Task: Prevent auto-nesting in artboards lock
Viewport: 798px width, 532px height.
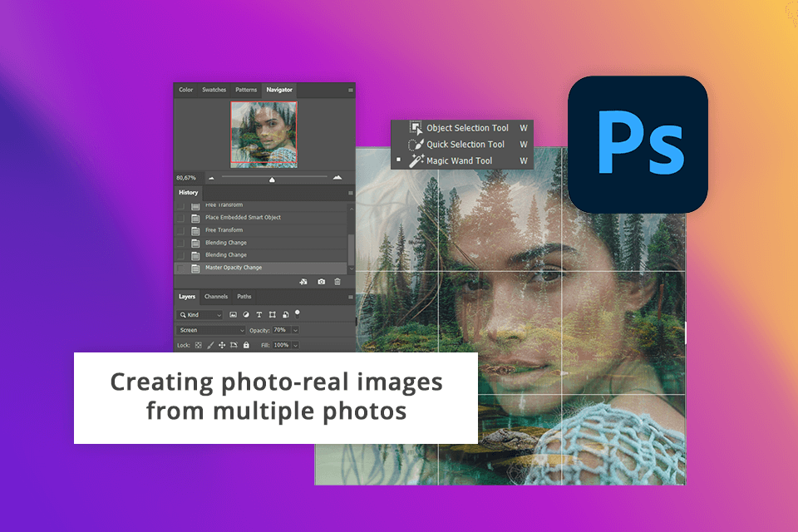Action: [x=234, y=345]
